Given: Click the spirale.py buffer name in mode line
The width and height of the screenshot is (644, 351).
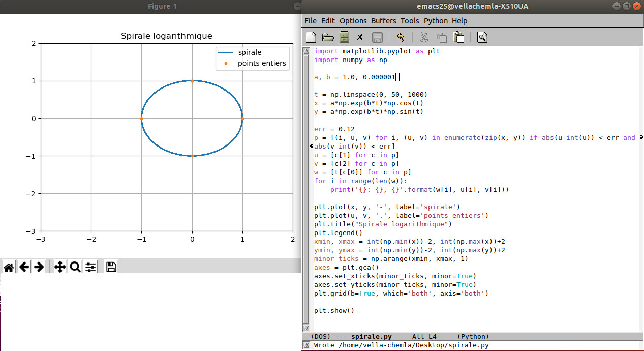Looking at the screenshot, I should (371, 337).
